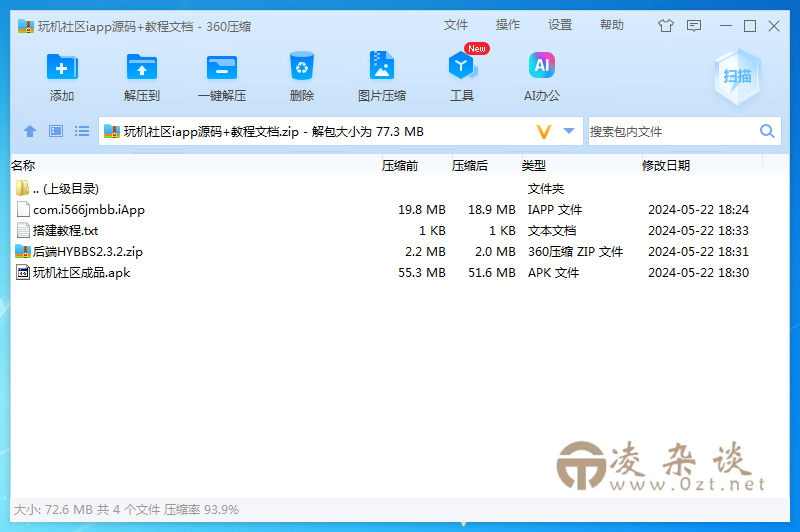Click the parent directory folder icon
This screenshot has width=800, height=532.
coord(22,188)
